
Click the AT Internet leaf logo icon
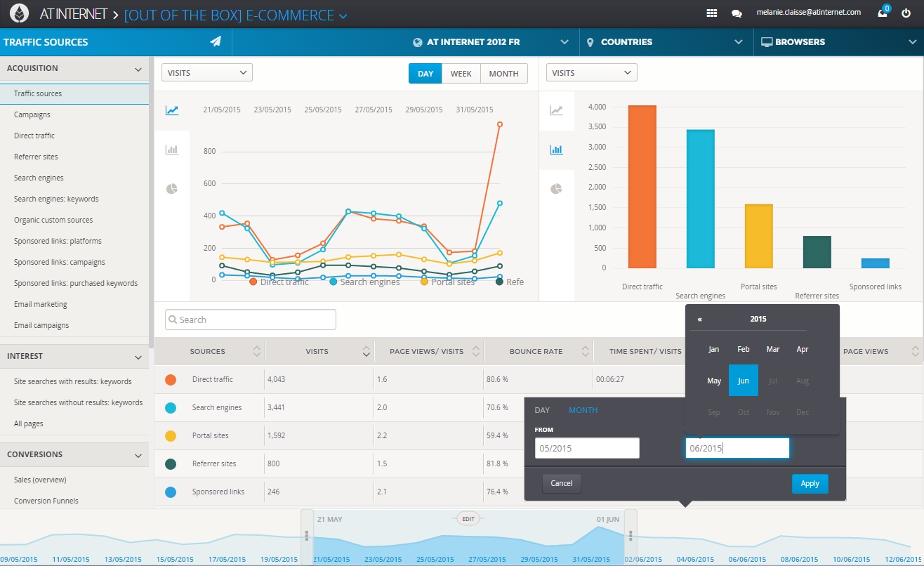19,13
